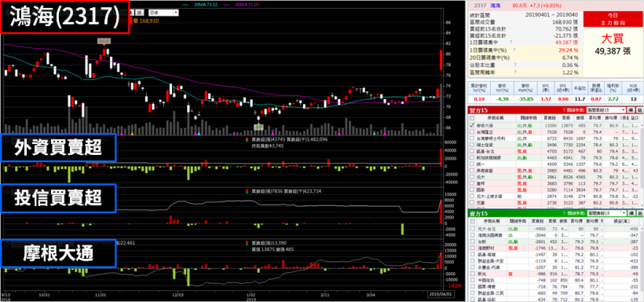Check the 統一 broker checkbox

tap(472, 164)
